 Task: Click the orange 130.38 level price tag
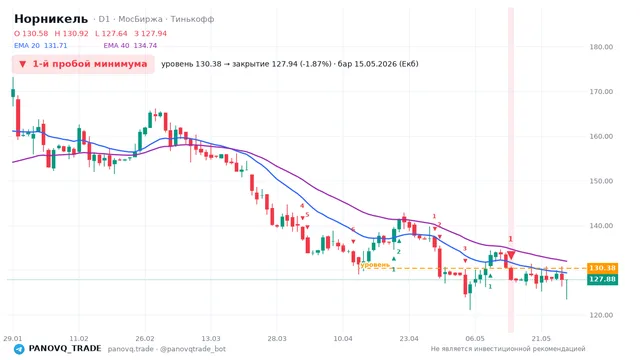(602, 268)
